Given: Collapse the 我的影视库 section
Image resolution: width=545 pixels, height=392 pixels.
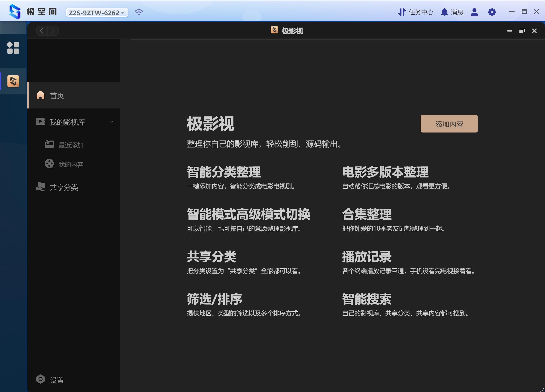Looking at the screenshot, I should pyautogui.click(x=112, y=122).
